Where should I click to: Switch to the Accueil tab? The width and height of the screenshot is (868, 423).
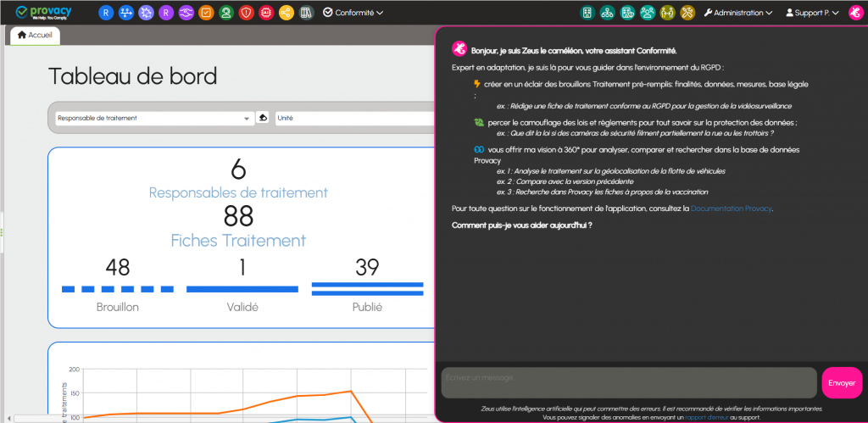click(35, 35)
